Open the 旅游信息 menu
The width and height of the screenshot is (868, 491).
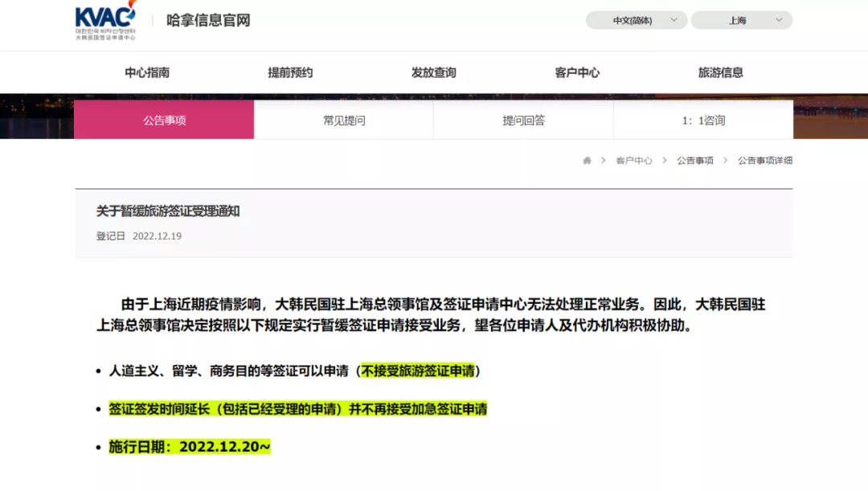pos(722,72)
